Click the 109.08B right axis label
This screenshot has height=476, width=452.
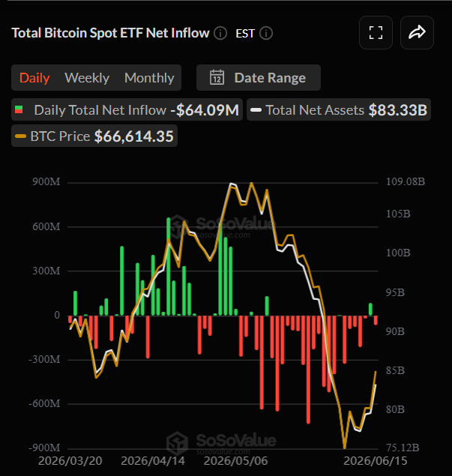coord(406,181)
